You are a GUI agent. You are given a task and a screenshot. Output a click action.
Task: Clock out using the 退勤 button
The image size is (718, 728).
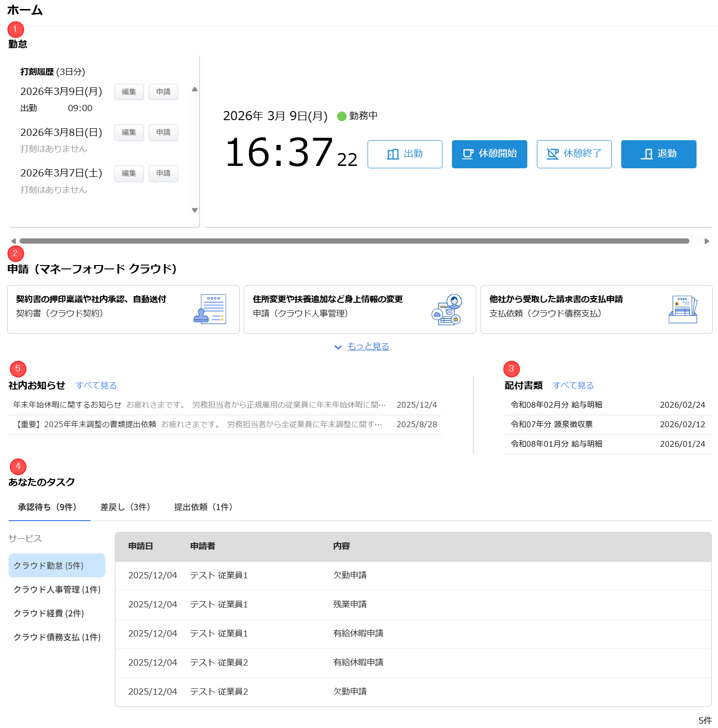(658, 154)
